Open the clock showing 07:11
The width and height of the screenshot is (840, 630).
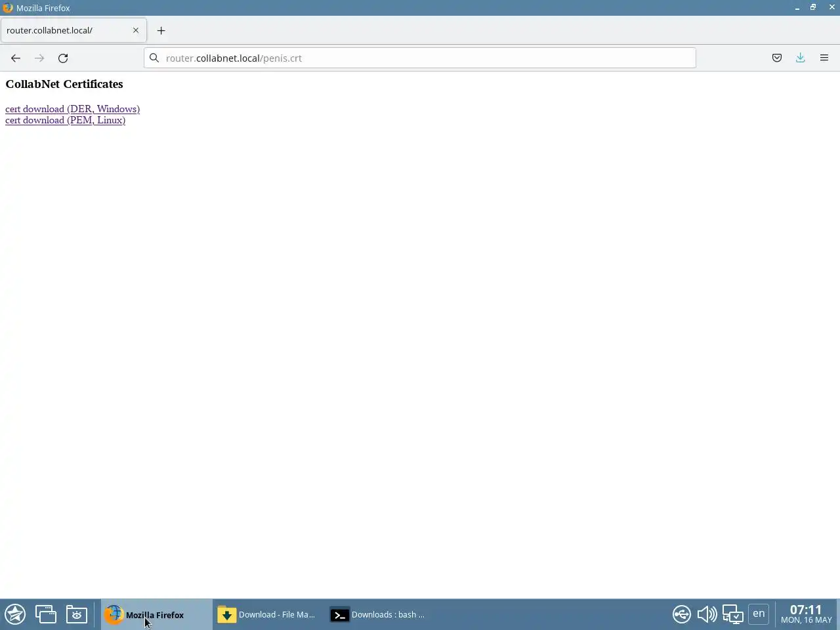pyautogui.click(x=806, y=614)
